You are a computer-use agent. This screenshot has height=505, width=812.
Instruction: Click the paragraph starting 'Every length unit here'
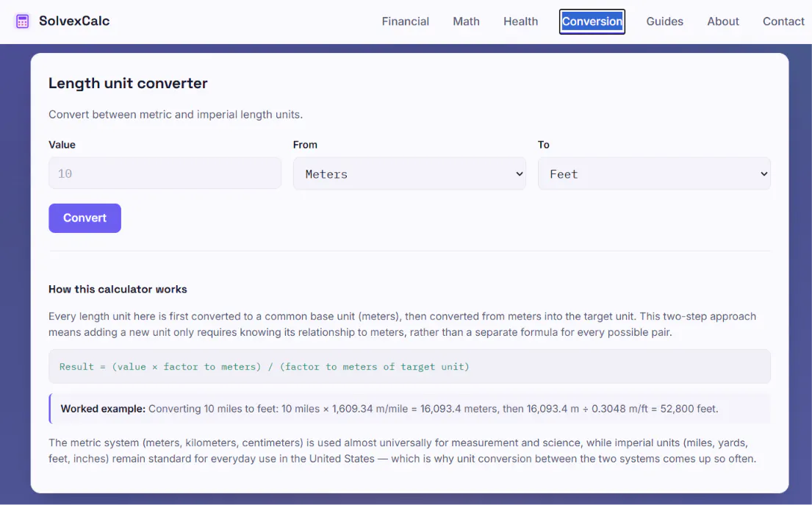pyautogui.click(x=403, y=324)
